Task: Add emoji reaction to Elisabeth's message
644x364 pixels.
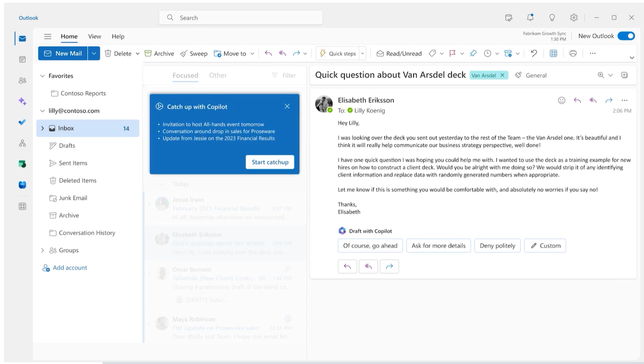Action: click(562, 100)
